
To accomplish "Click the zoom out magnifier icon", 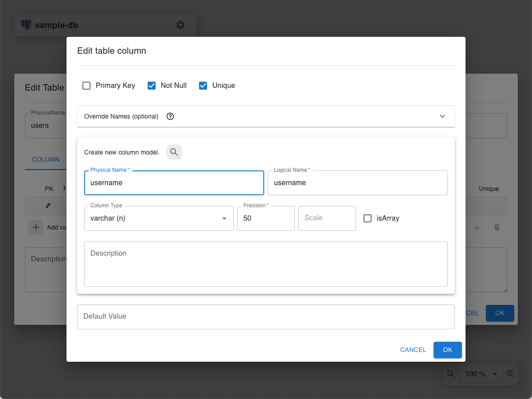I will pos(451,374).
